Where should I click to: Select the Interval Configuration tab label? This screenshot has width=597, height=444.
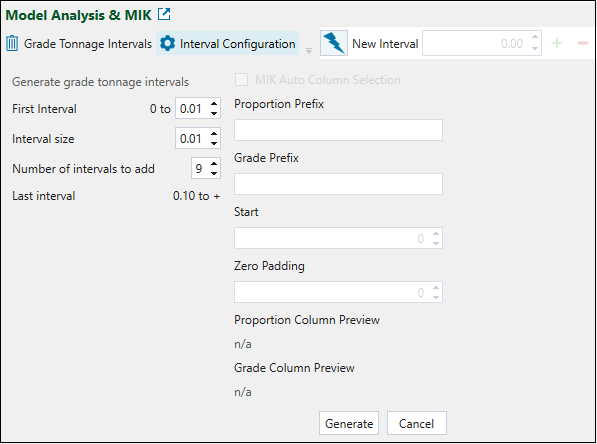(x=238, y=44)
